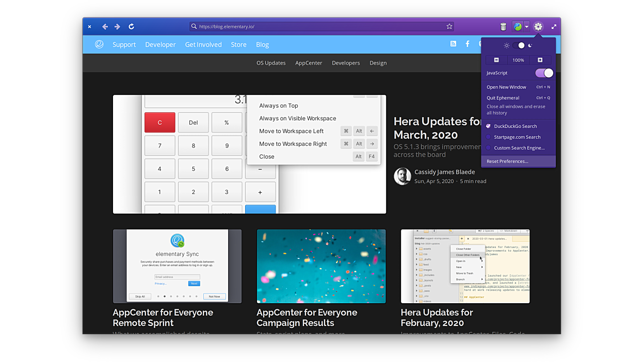
Task: Click the bookmark star in the URL bar
Action: coord(449,27)
